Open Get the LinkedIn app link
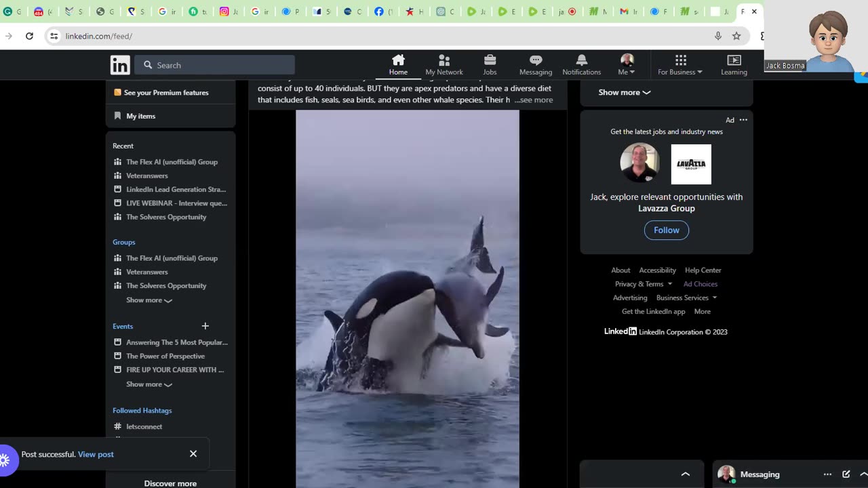 click(x=654, y=311)
